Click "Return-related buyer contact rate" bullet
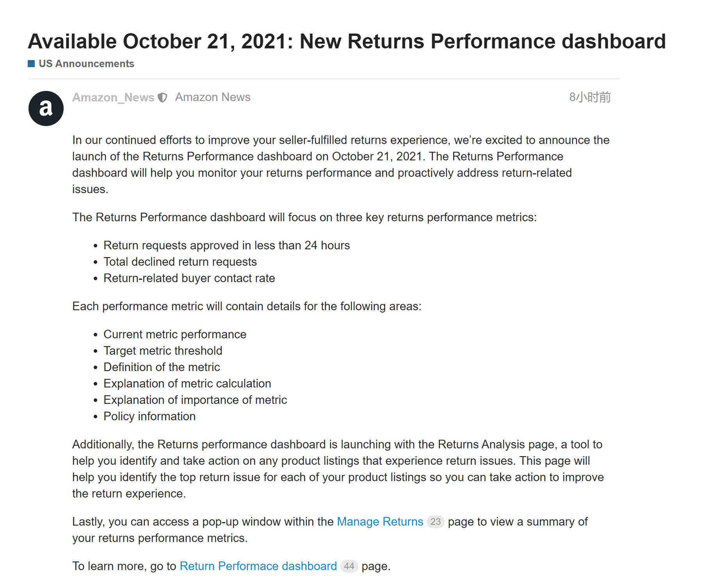 coord(189,278)
